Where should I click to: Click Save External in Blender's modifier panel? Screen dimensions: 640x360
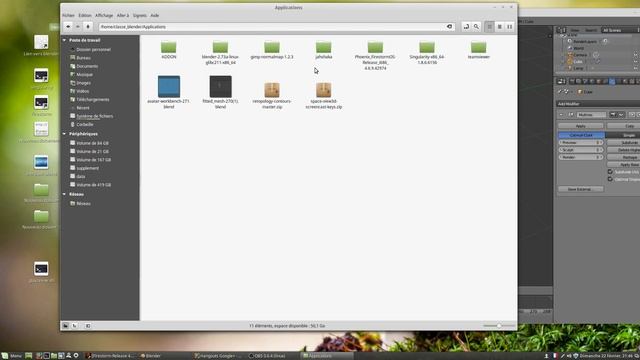coord(580,189)
